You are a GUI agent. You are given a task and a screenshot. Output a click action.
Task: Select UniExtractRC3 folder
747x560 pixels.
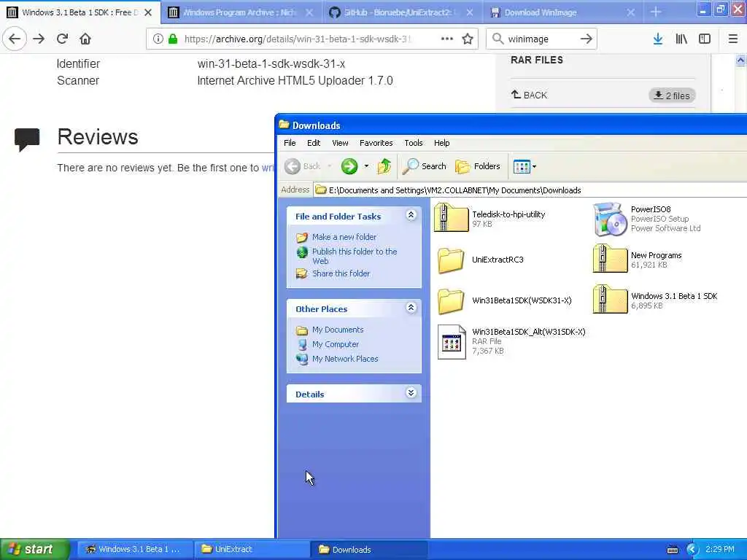point(481,260)
